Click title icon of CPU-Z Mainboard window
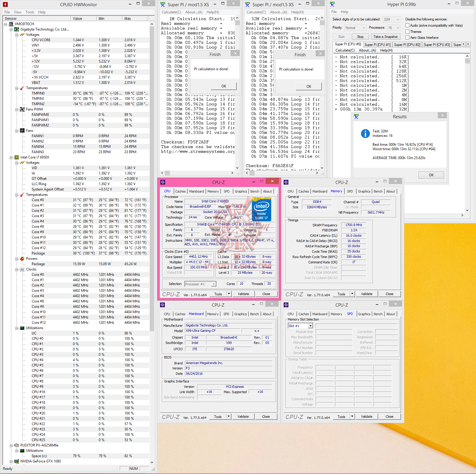Image resolution: width=476 pixels, height=474 pixels. click(162, 305)
